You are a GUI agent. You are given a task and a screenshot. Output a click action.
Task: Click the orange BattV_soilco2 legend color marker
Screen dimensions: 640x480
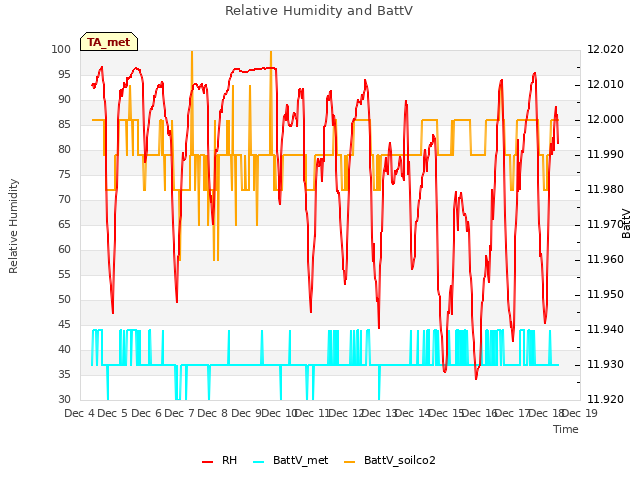click(350, 462)
